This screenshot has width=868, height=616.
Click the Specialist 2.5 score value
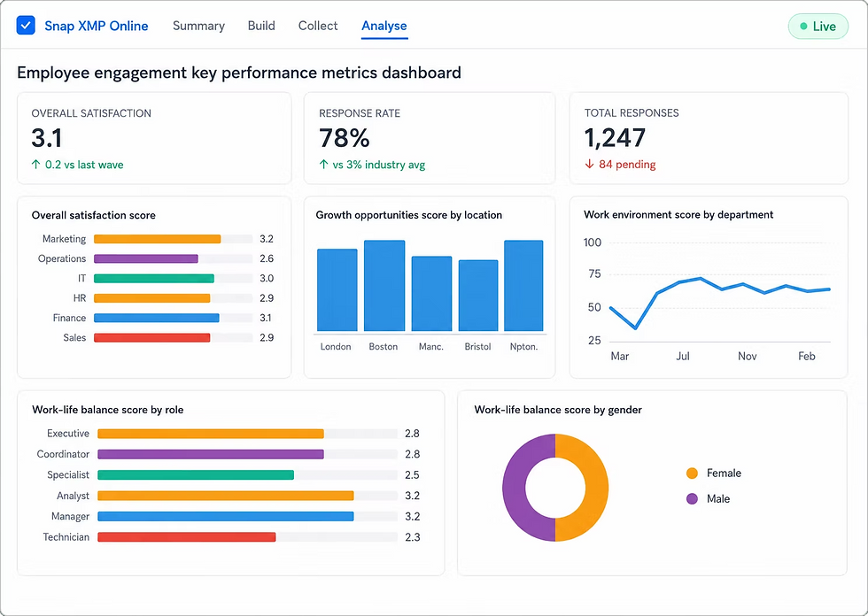point(413,475)
